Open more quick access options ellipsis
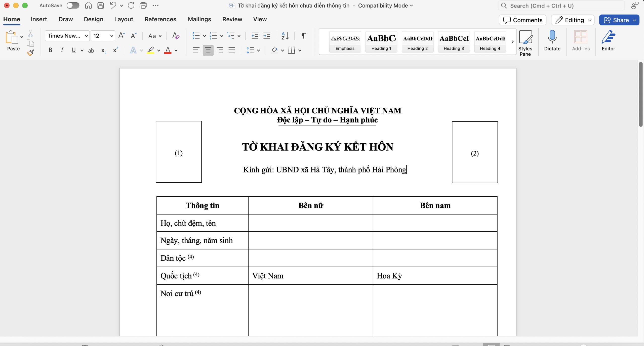 (156, 6)
